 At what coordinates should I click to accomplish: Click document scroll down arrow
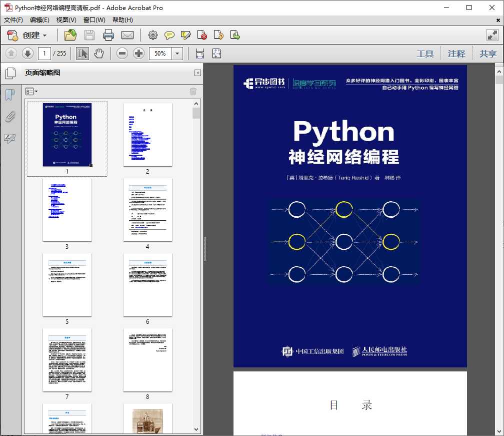[x=499, y=431]
